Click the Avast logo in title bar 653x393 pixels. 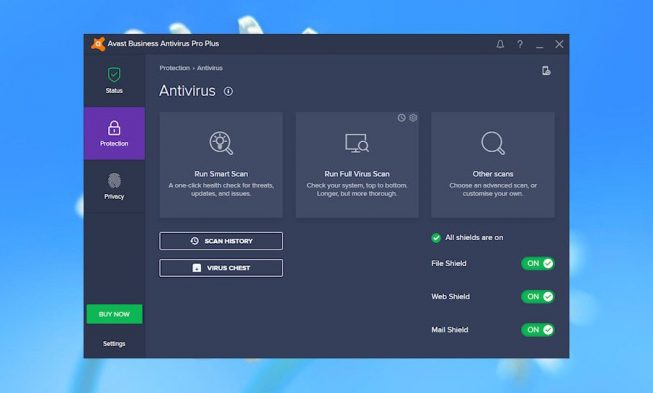point(98,44)
